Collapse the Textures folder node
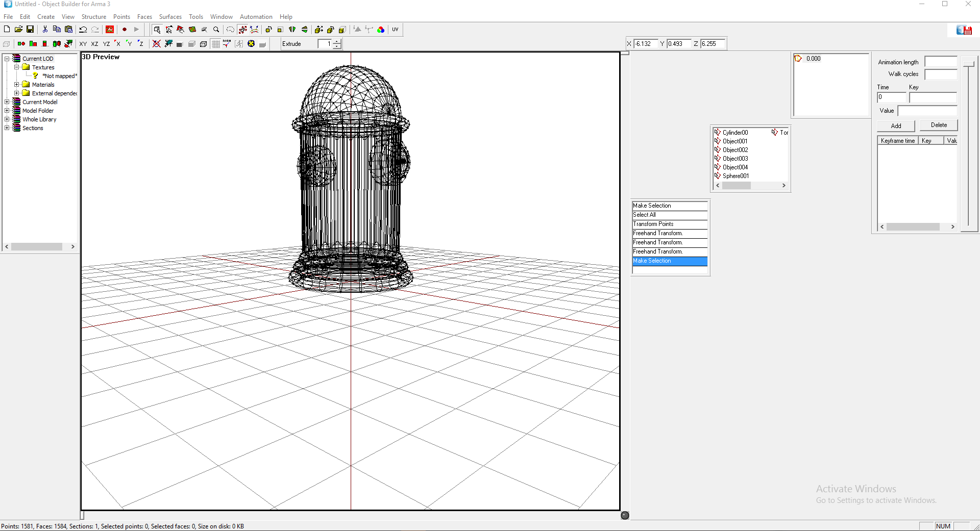Viewport: 980px width, 531px height. pyautogui.click(x=17, y=67)
